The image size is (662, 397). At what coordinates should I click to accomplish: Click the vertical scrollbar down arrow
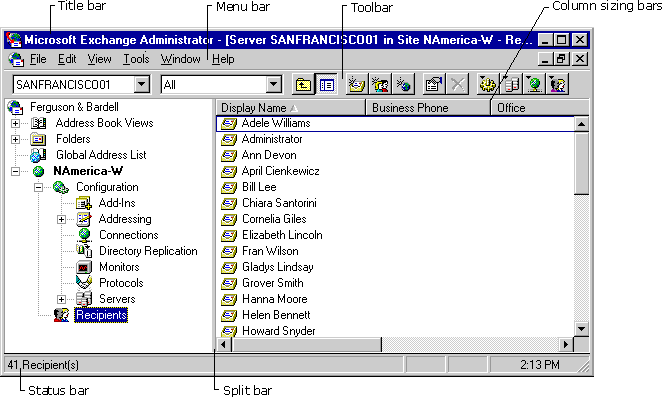[x=582, y=329]
